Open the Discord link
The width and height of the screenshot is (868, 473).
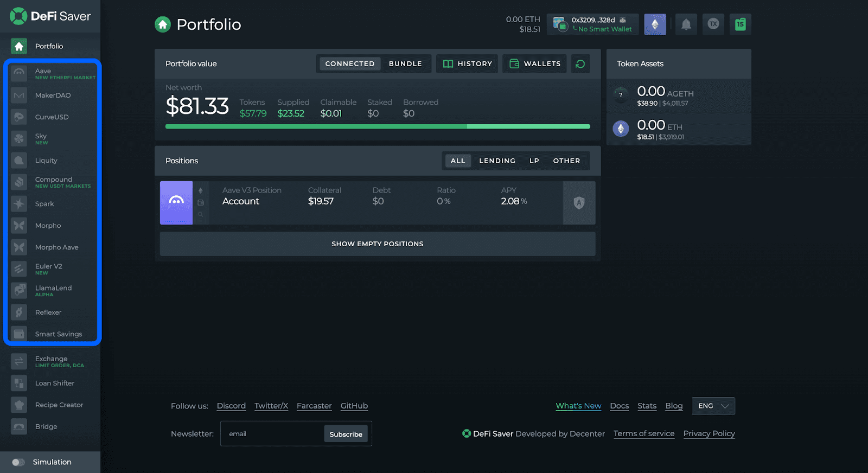click(231, 406)
